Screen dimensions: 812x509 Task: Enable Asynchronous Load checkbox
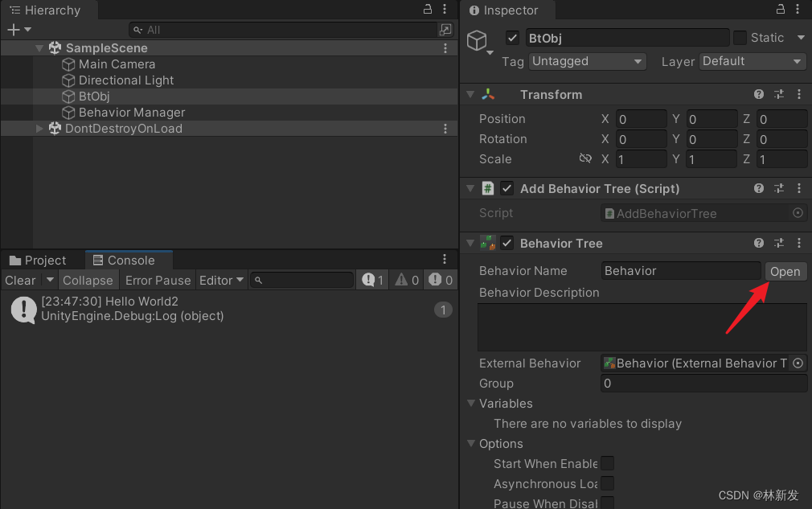click(608, 483)
